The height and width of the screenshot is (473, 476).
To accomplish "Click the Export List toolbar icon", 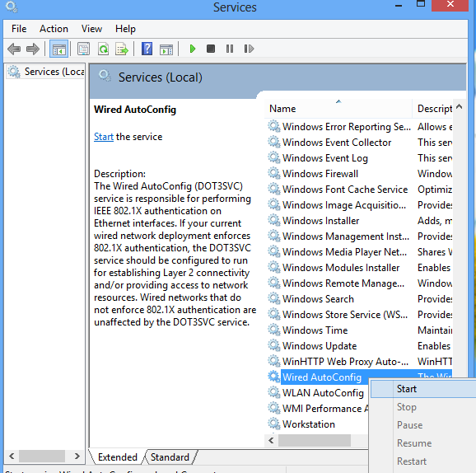I will (122, 49).
